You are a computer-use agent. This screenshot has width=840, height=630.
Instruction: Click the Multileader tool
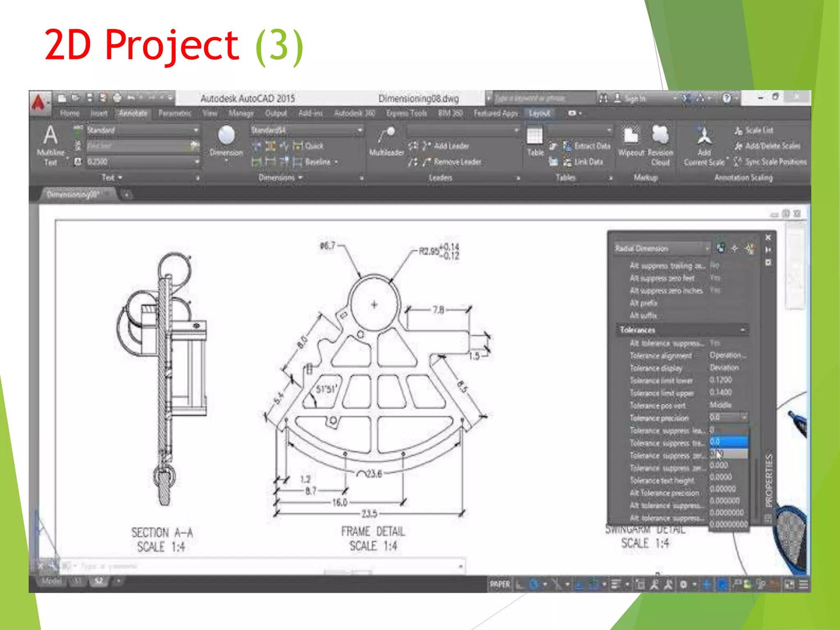pyautogui.click(x=386, y=142)
